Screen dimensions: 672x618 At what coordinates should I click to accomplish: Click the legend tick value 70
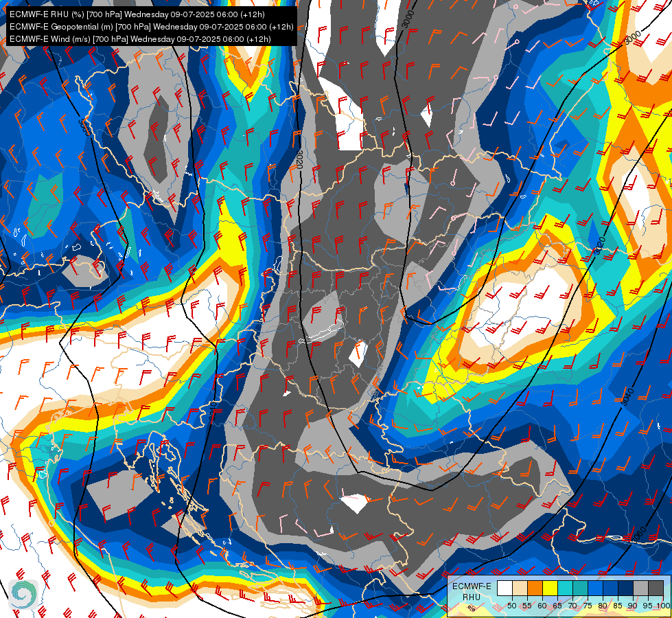click(572, 606)
